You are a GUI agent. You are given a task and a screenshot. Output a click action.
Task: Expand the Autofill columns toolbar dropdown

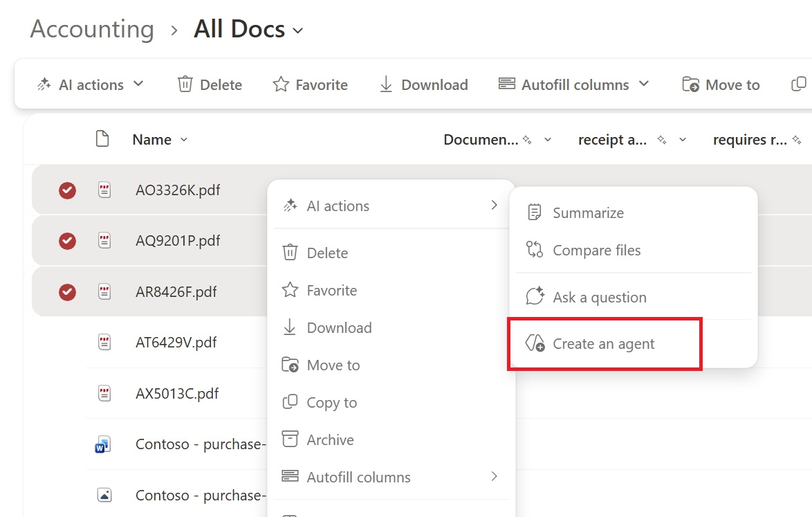pyautogui.click(x=644, y=84)
